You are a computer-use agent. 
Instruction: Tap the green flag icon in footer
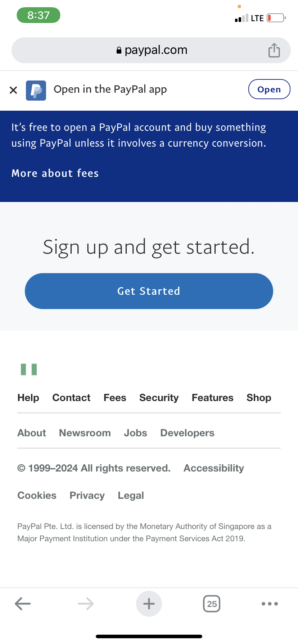coord(29,369)
